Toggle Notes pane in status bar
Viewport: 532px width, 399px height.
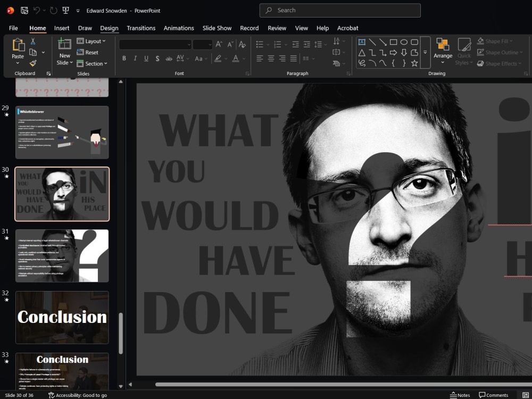(x=460, y=395)
